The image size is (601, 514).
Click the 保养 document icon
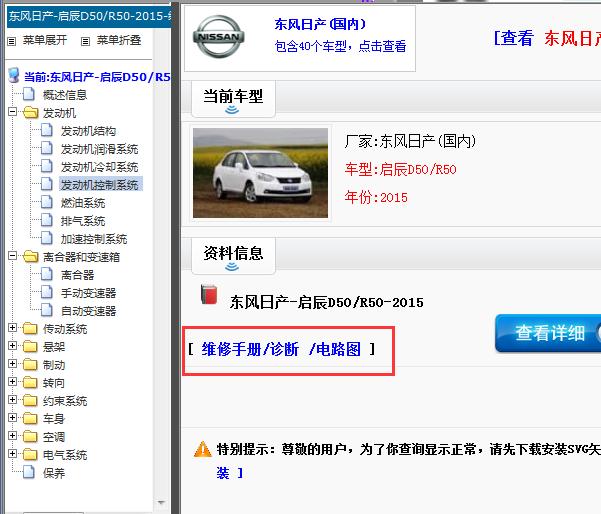[29, 472]
